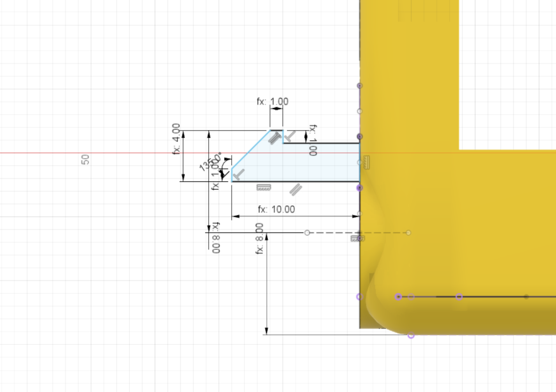The image size is (556, 392).
Task: Select the horizontal constraint glyph below the profile's bottom line
Action: click(264, 187)
